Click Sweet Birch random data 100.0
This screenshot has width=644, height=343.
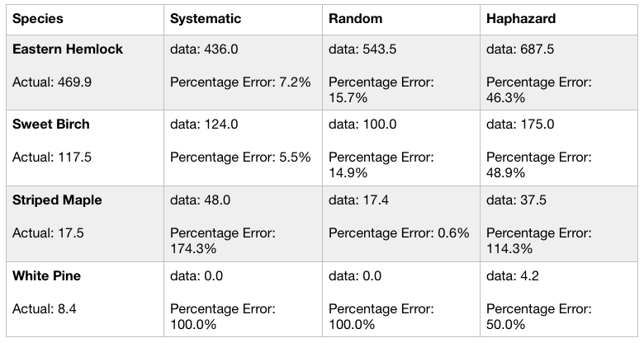362,125
